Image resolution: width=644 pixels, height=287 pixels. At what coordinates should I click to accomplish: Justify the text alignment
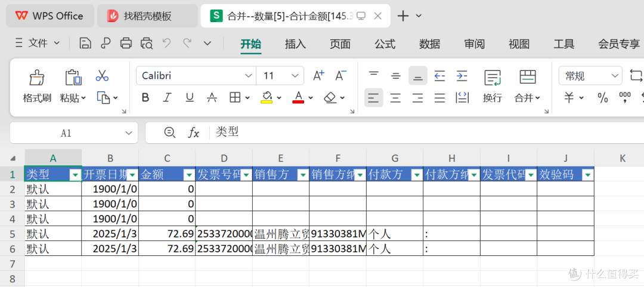[440, 97]
